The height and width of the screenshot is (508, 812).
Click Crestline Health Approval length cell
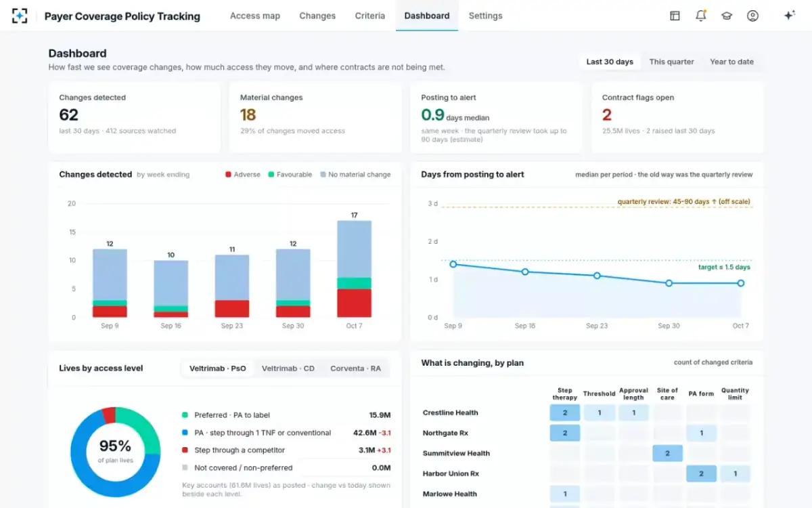point(633,412)
